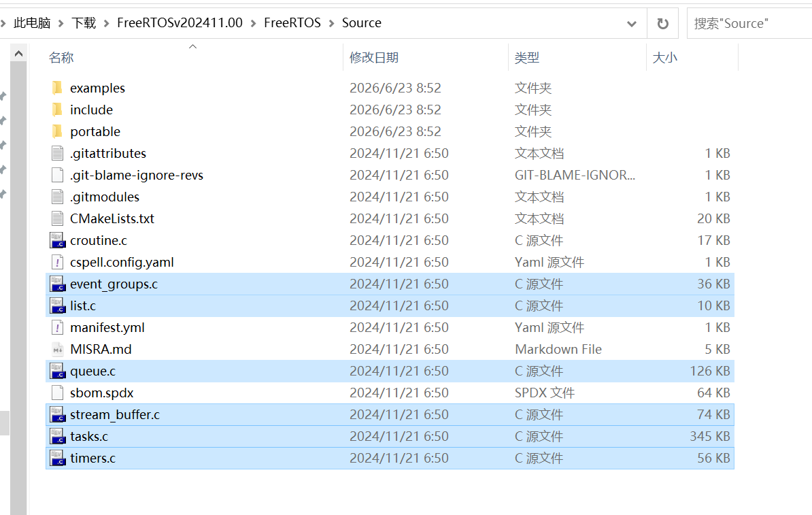Select the include folder name
This screenshot has height=515, width=812.
91,110
